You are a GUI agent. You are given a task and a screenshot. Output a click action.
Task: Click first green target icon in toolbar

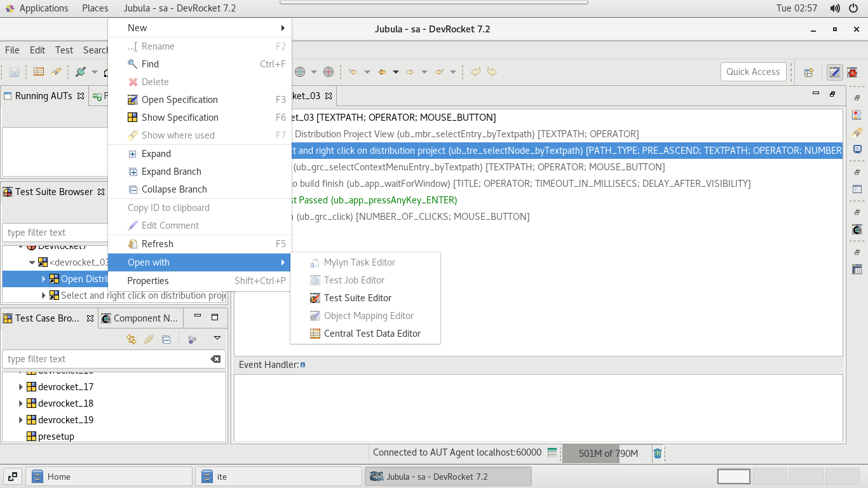pyautogui.click(x=300, y=72)
